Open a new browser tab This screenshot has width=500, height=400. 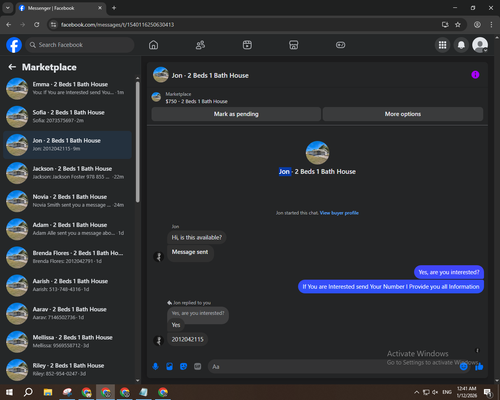pyautogui.click(x=114, y=8)
